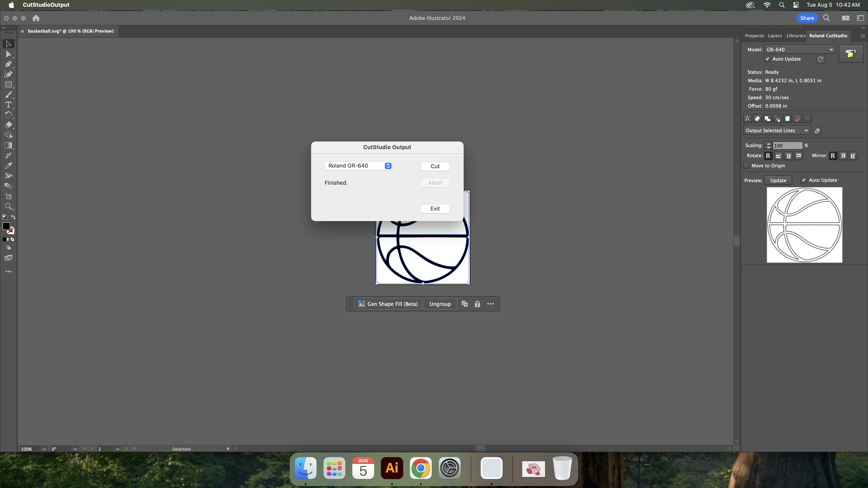Open the Roland GR-640 printer dropdown
Screen dimensions: 868x488
click(x=358, y=166)
